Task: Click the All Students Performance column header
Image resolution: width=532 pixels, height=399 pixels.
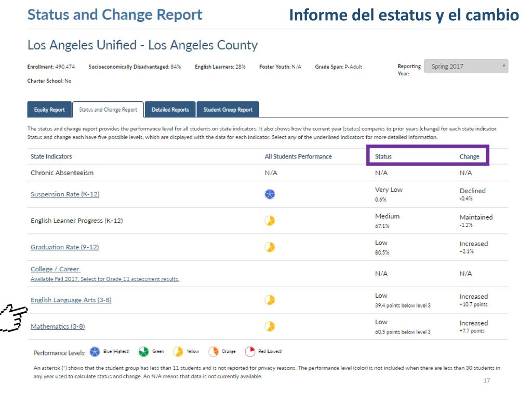Action: 298,156
